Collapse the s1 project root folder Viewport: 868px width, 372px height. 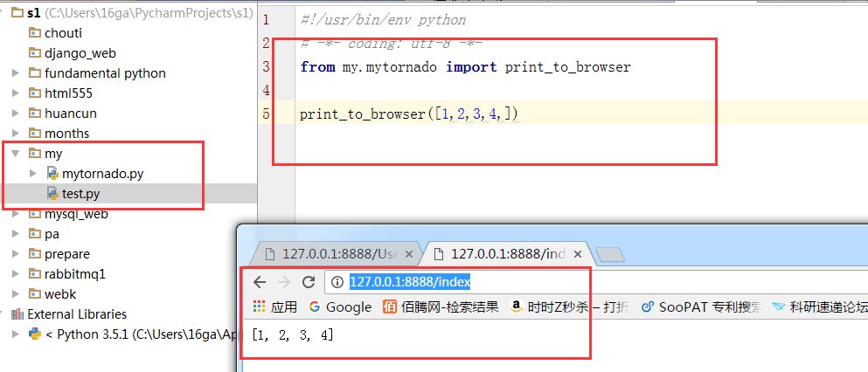[x=3, y=11]
